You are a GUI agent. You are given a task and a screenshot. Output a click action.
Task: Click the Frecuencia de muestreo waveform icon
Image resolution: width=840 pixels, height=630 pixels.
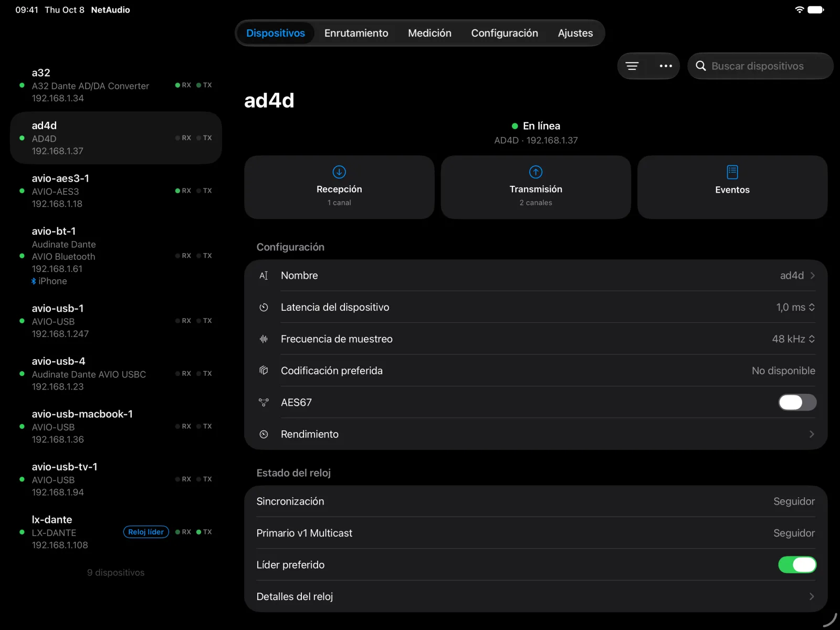pyautogui.click(x=264, y=339)
